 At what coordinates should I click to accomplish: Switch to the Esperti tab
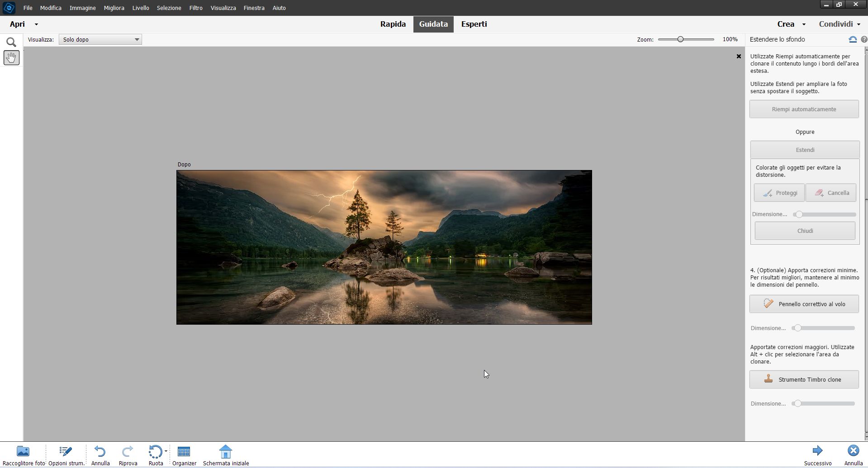[x=474, y=24]
